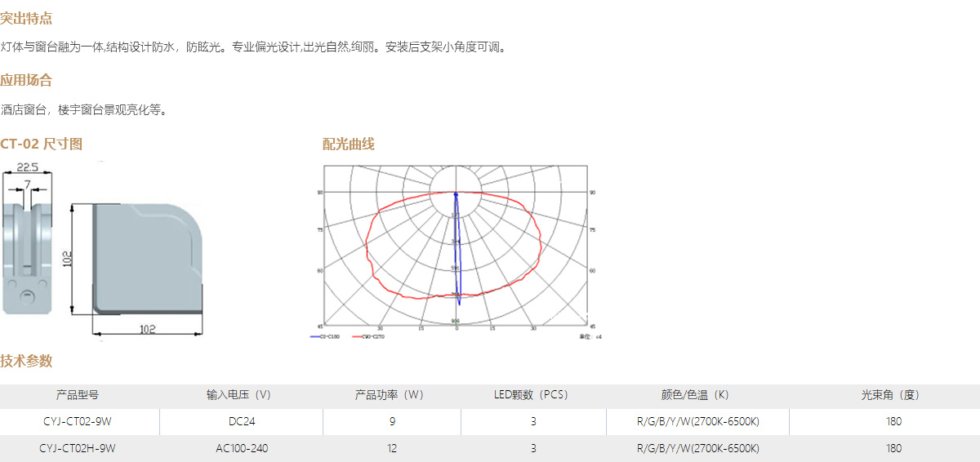Screen dimensions: 980x462
Task: Click the blue curve legend below chart
Action: (324, 335)
